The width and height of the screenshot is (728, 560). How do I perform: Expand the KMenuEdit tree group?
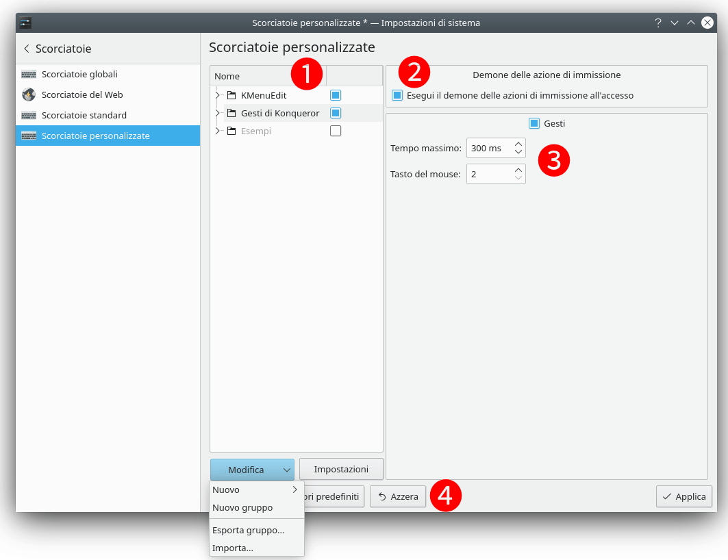coord(218,95)
